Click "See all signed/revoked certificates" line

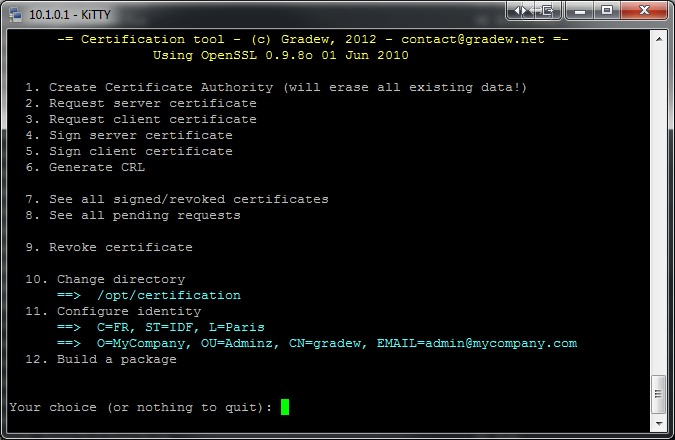177,199
